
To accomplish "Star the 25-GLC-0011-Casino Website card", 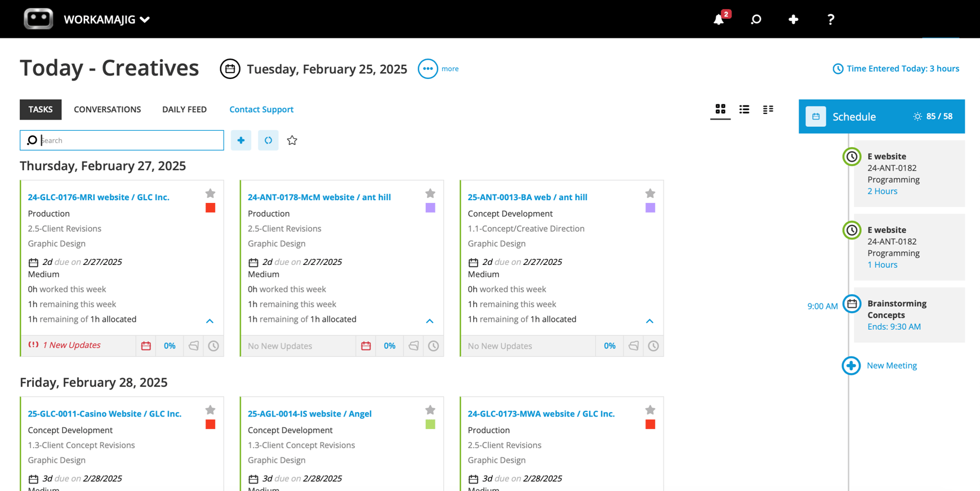I will coord(210,410).
